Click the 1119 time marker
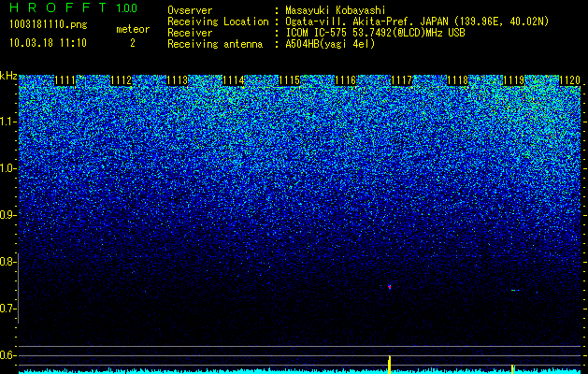Viewport: 588px width, 374px height. point(513,80)
